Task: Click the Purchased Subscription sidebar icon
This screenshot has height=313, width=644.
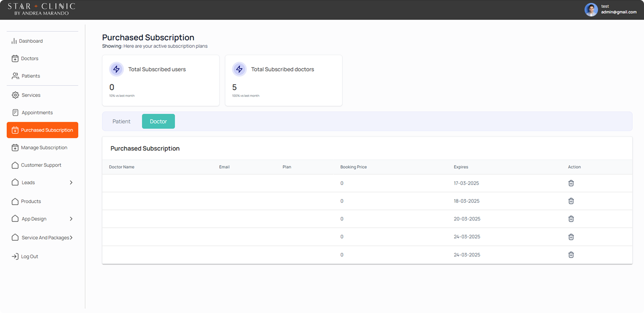Action: pos(15,130)
